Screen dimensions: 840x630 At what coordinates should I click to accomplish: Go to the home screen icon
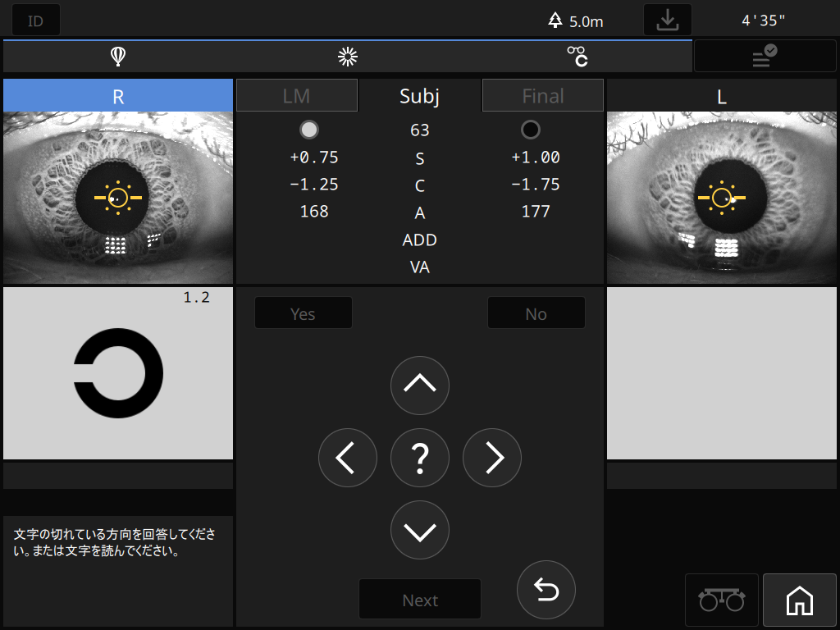[x=799, y=600]
